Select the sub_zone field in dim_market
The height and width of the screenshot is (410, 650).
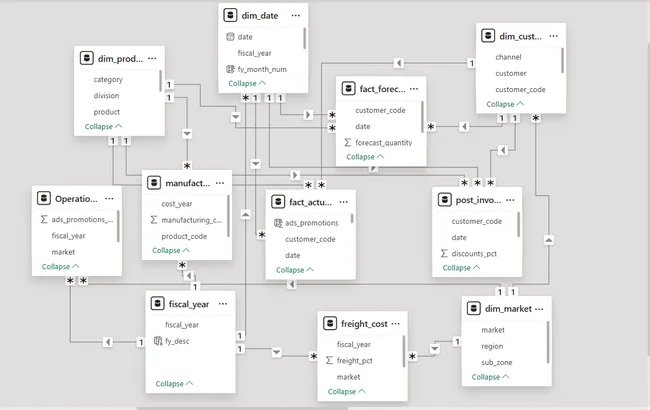pos(497,362)
